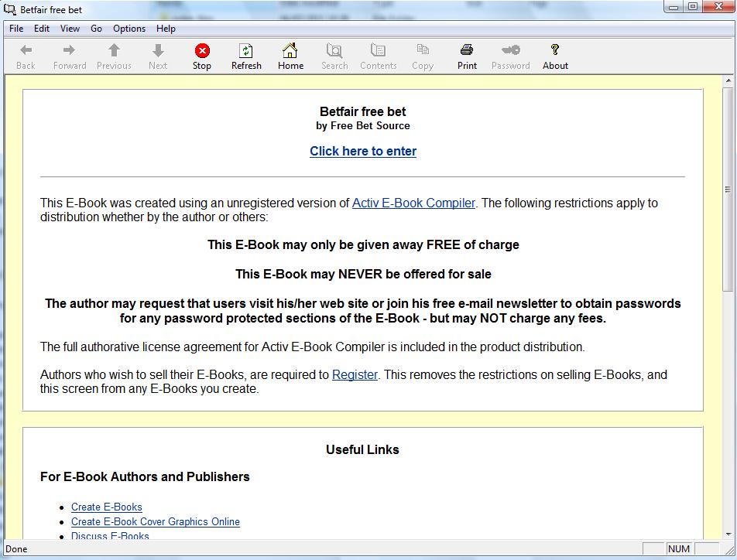737x560 pixels.
Task: Print the page using printer icon
Action: click(x=467, y=50)
